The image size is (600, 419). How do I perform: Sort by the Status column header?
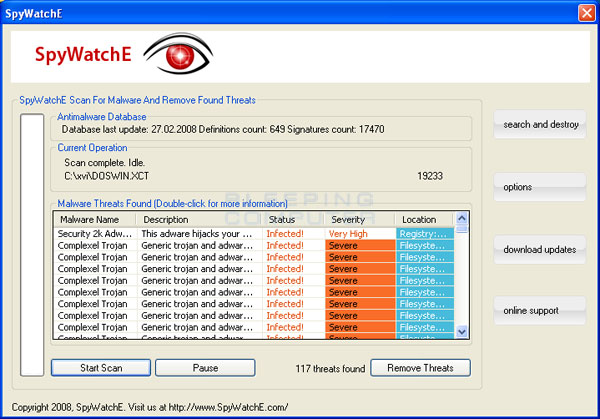pos(293,220)
